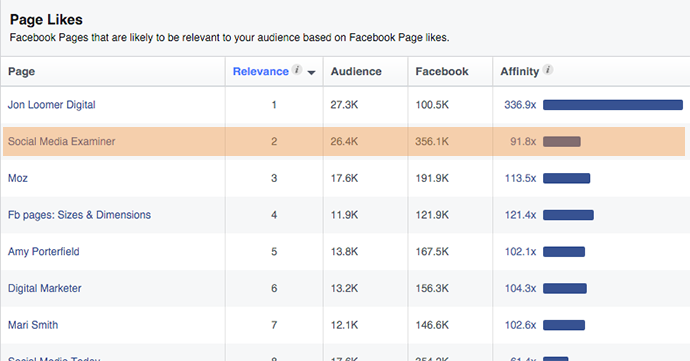This screenshot has height=361, width=690.
Task: Select the 102.1x affinity value
Action: (521, 252)
